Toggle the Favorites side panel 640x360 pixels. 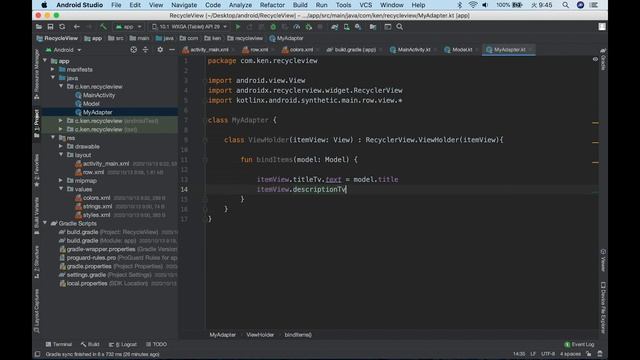[x=37, y=170]
